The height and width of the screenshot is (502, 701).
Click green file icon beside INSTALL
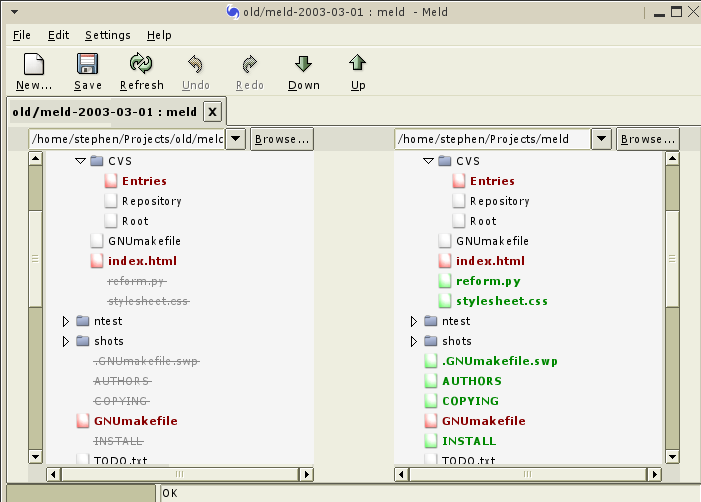tap(431, 441)
